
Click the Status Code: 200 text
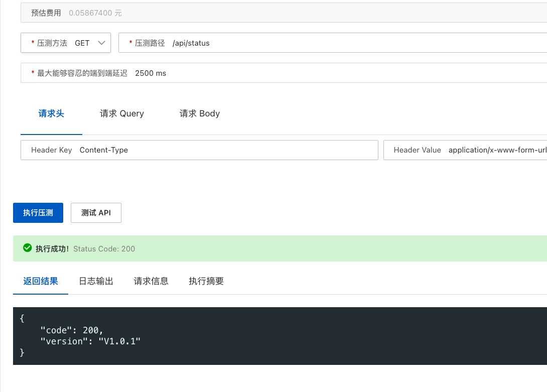click(x=104, y=249)
